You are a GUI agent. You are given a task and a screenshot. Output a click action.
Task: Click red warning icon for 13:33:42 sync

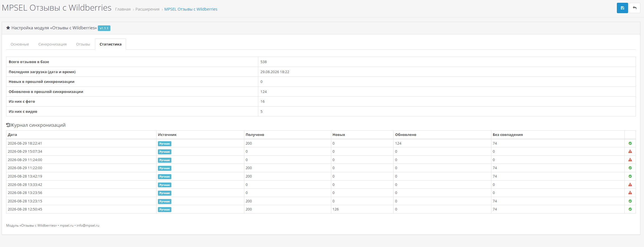[x=630, y=184]
